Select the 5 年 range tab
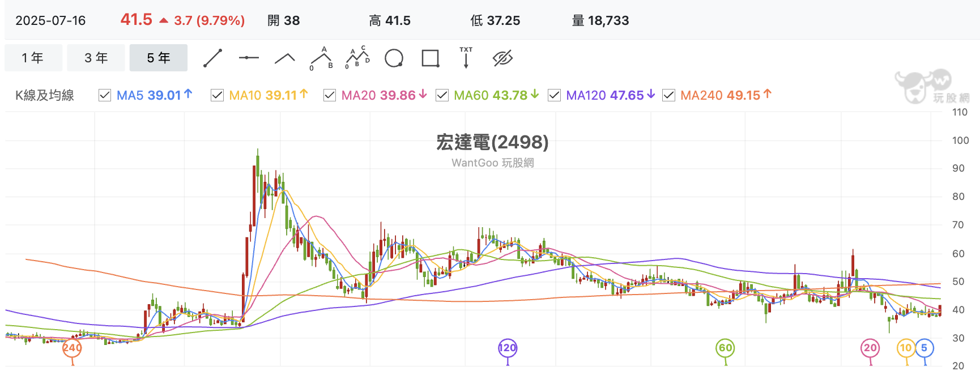 point(159,58)
